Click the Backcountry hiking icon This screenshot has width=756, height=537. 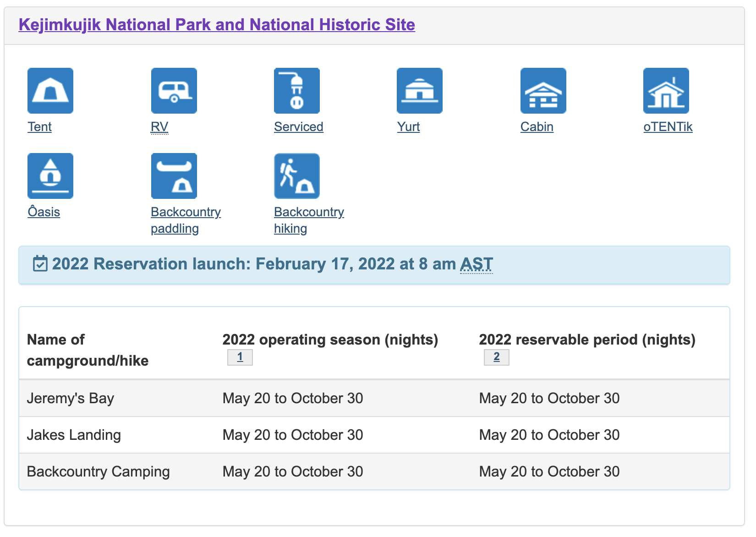[x=297, y=176]
